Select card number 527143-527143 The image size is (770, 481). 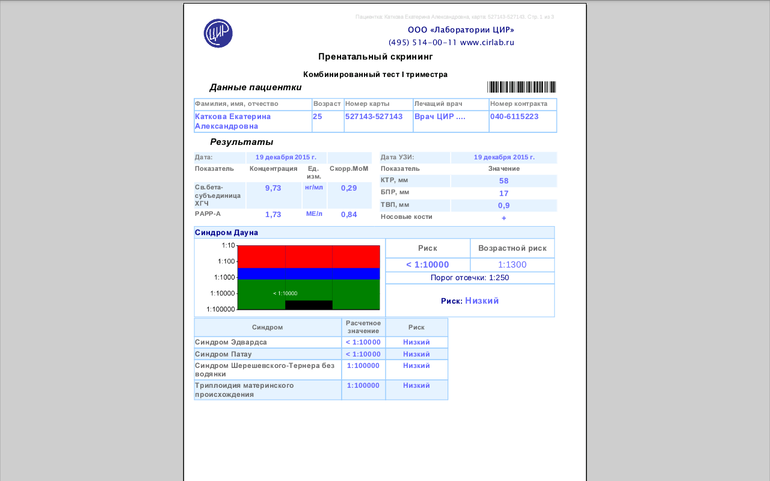pyautogui.click(x=373, y=116)
